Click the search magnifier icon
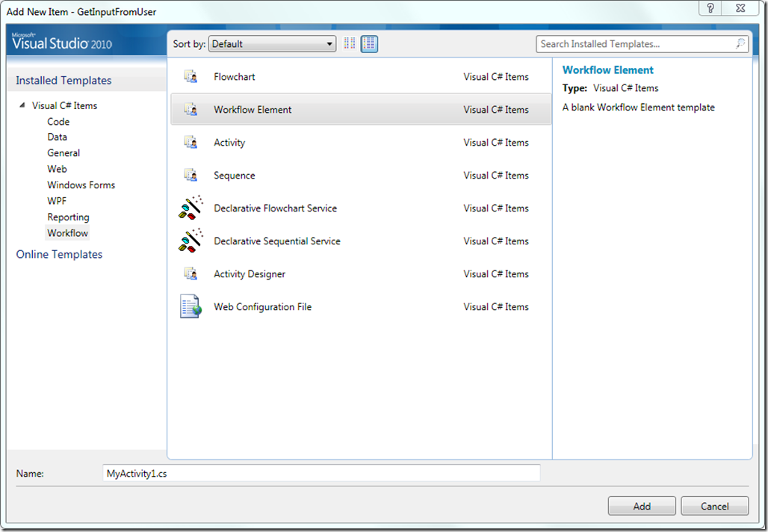This screenshot has height=532, width=768. coord(740,43)
